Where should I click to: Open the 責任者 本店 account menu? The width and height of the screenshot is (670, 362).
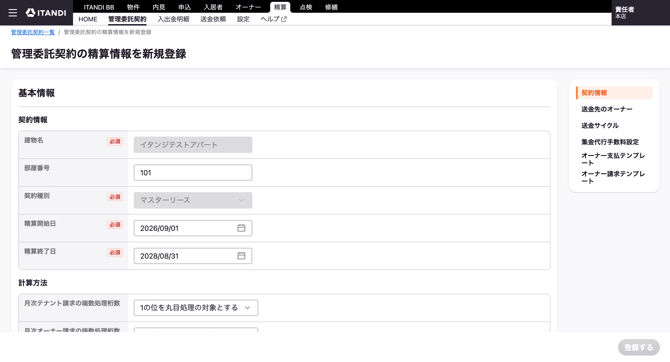click(641, 13)
